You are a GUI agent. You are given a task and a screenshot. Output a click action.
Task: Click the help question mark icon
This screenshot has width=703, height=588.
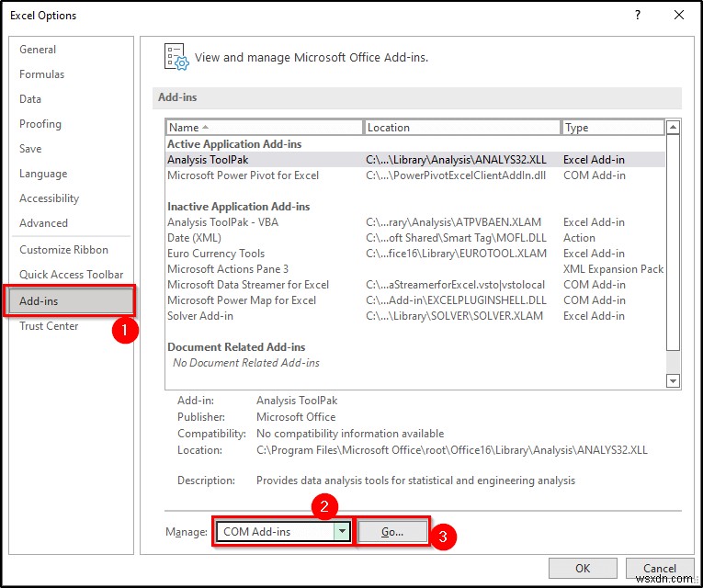coord(638,15)
